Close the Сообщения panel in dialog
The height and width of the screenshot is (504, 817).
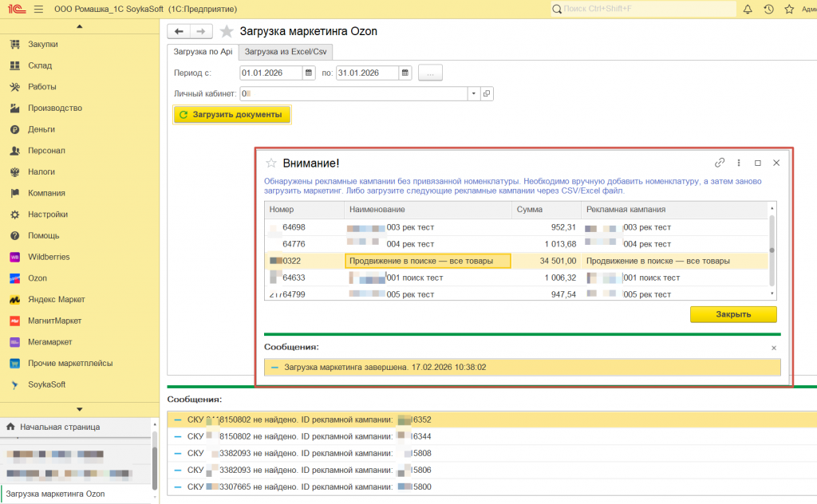coord(773,348)
